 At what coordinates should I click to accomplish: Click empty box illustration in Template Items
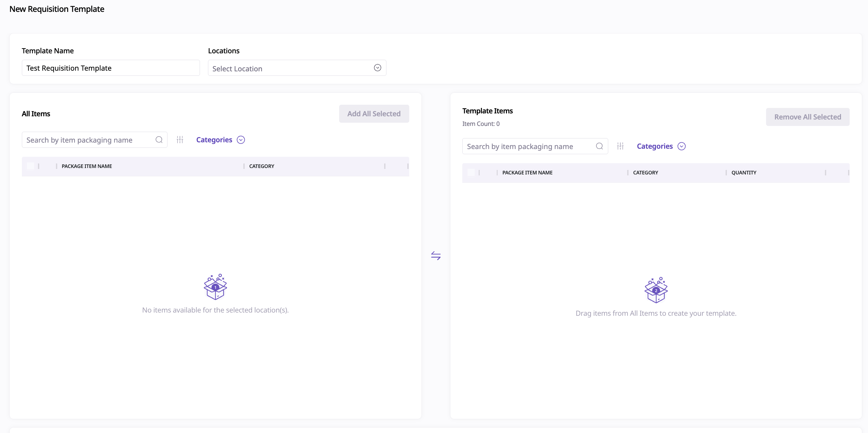(x=656, y=290)
